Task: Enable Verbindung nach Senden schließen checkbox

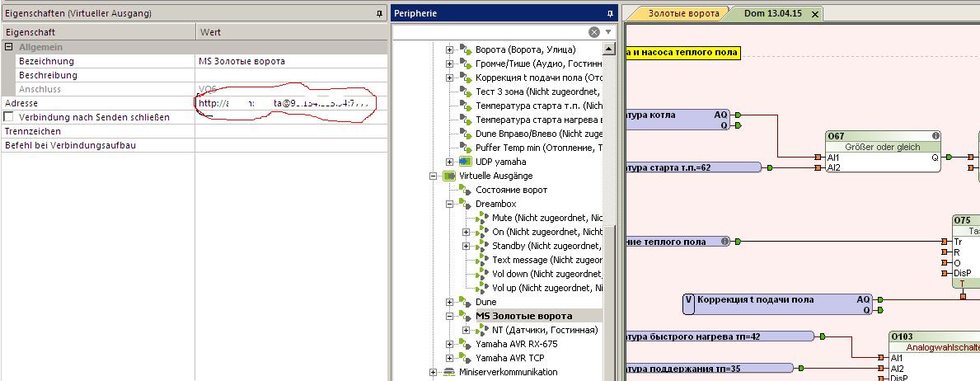Action: (x=9, y=117)
